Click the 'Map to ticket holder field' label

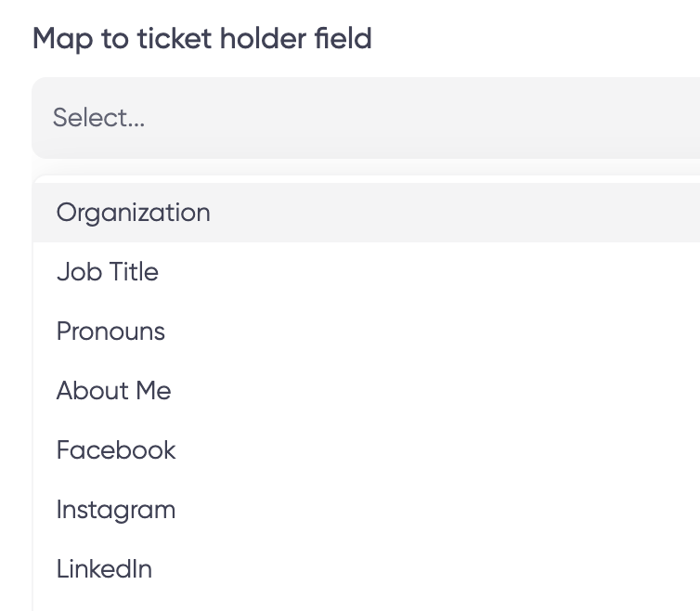(201, 39)
